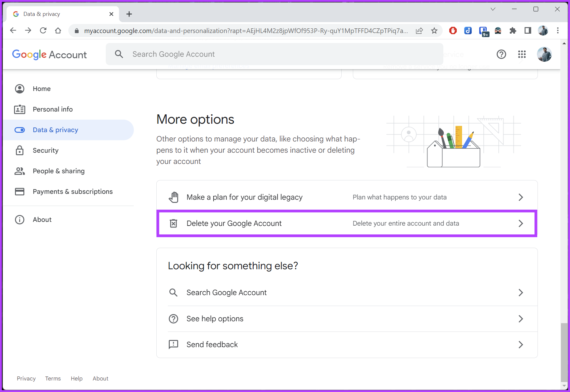Click the browser address bar URL
Viewport: 570px width, 392px height.
246,31
